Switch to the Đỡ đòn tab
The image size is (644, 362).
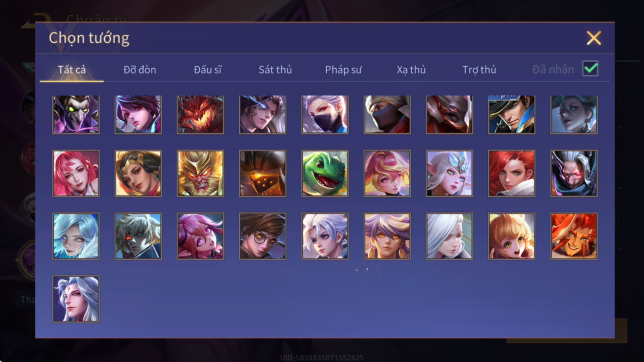(x=140, y=70)
